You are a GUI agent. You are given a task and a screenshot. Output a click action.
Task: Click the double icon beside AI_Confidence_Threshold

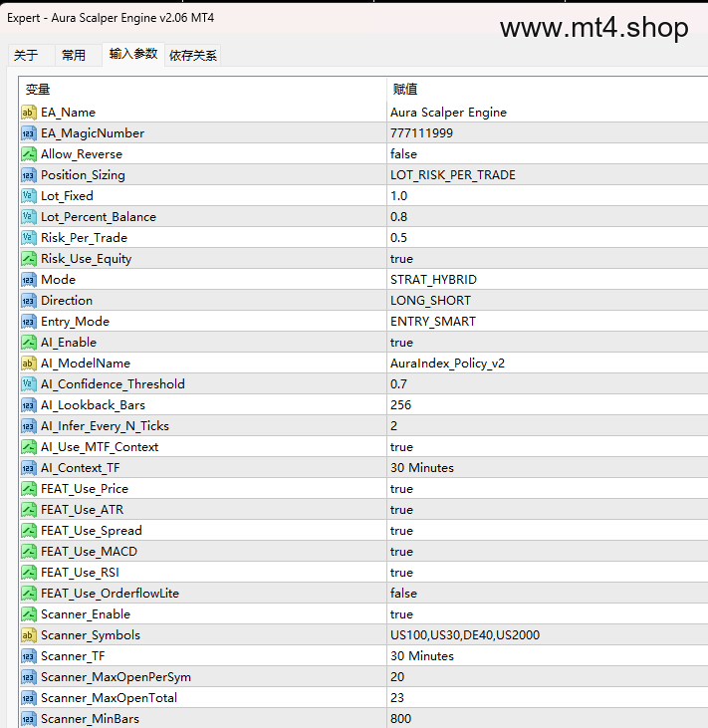point(28,384)
